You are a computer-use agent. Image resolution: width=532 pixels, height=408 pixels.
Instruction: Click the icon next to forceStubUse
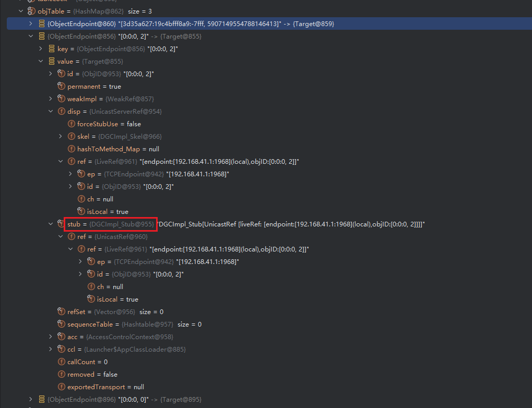(71, 124)
